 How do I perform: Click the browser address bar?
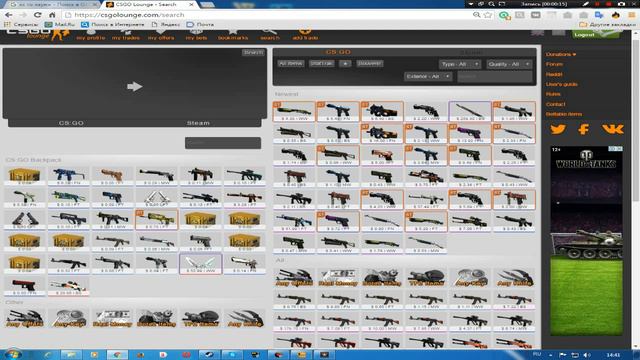click(x=269, y=15)
